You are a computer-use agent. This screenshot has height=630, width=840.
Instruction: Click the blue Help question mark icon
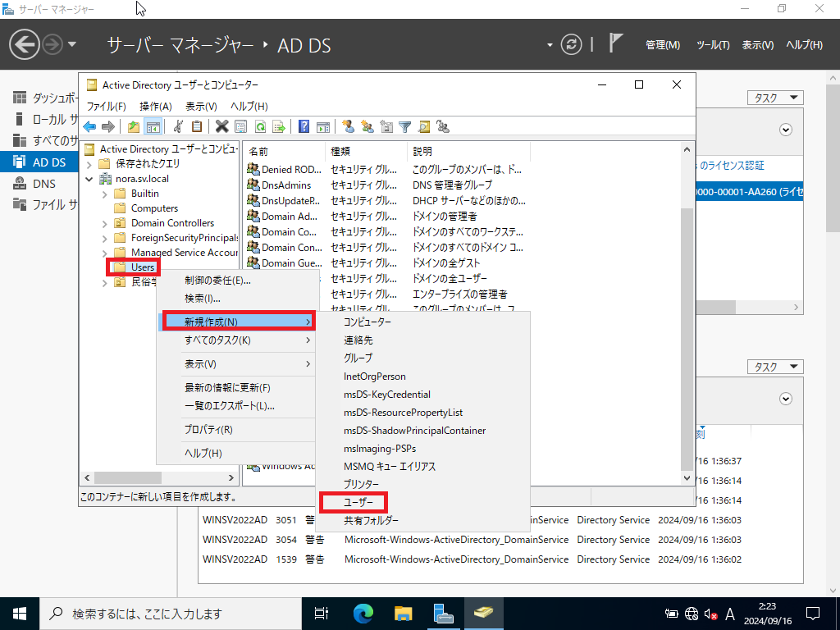(x=304, y=126)
